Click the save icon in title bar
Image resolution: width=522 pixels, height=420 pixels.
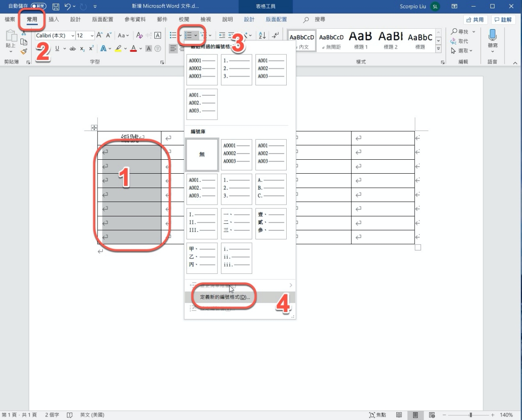[x=56, y=7]
